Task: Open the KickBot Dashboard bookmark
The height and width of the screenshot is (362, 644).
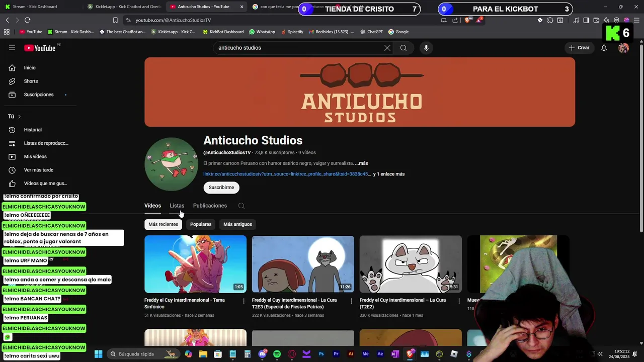Action: pos(223,32)
